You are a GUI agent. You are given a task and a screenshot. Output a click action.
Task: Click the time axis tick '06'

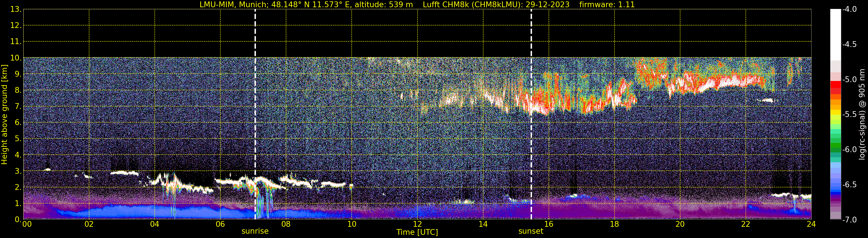(220, 224)
